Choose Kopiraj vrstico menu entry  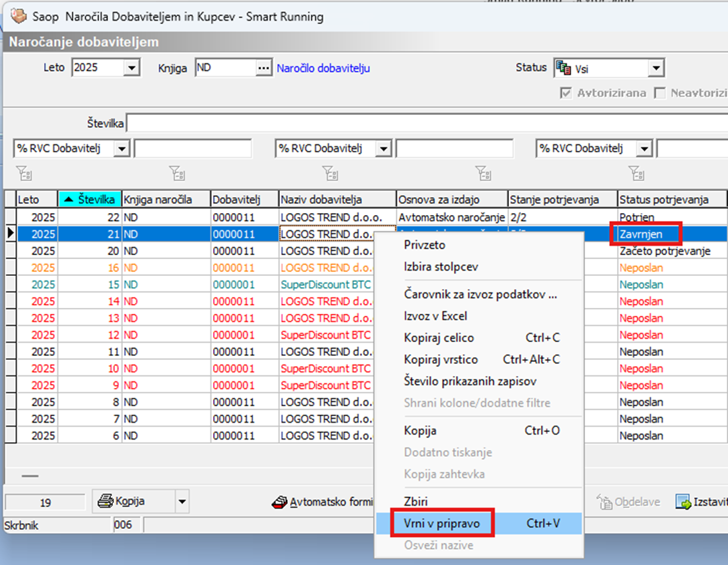pyautogui.click(x=479, y=360)
